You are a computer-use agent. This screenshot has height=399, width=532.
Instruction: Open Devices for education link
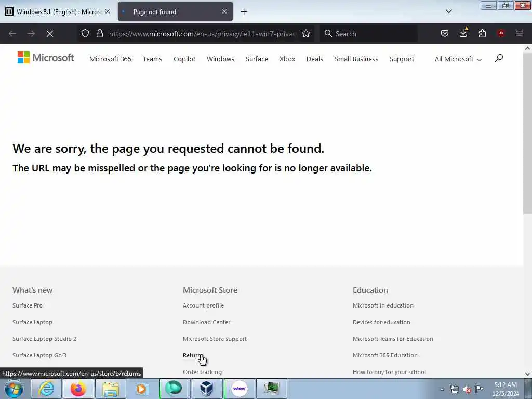coord(381,322)
